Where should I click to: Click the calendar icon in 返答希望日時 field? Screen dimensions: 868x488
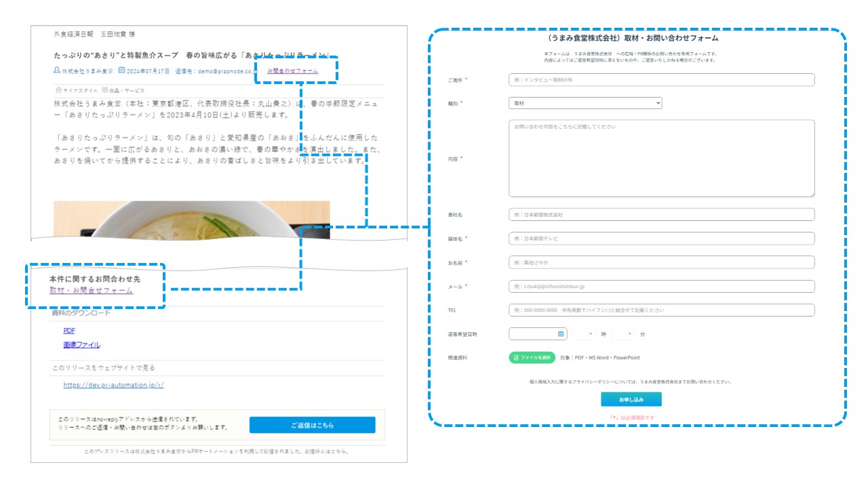pos(561,334)
